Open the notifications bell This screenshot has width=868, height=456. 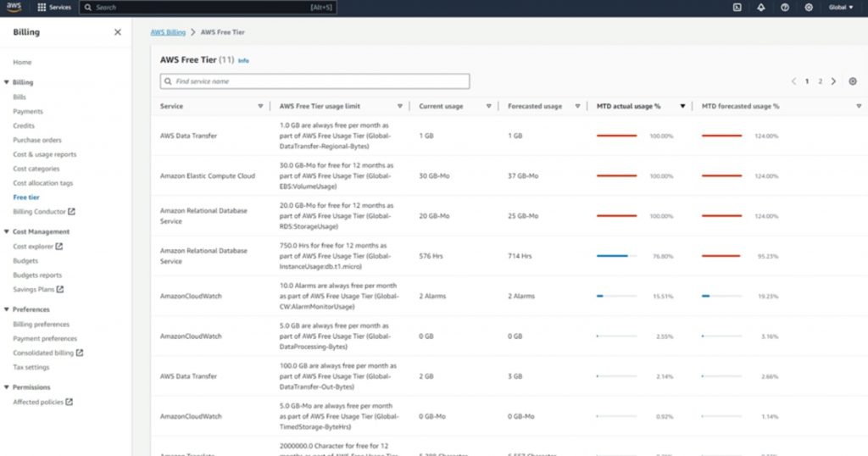pyautogui.click(x=760, y=7)
